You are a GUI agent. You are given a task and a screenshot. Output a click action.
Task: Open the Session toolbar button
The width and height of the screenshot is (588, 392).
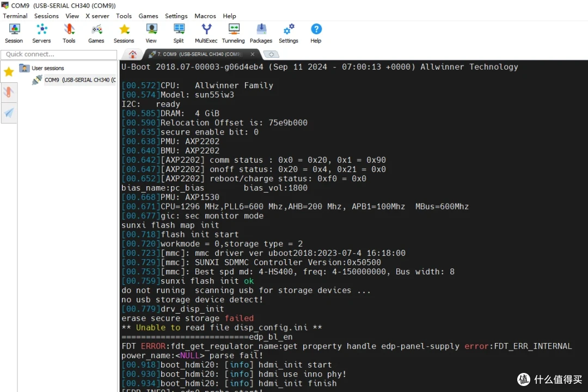click(14, 33)
